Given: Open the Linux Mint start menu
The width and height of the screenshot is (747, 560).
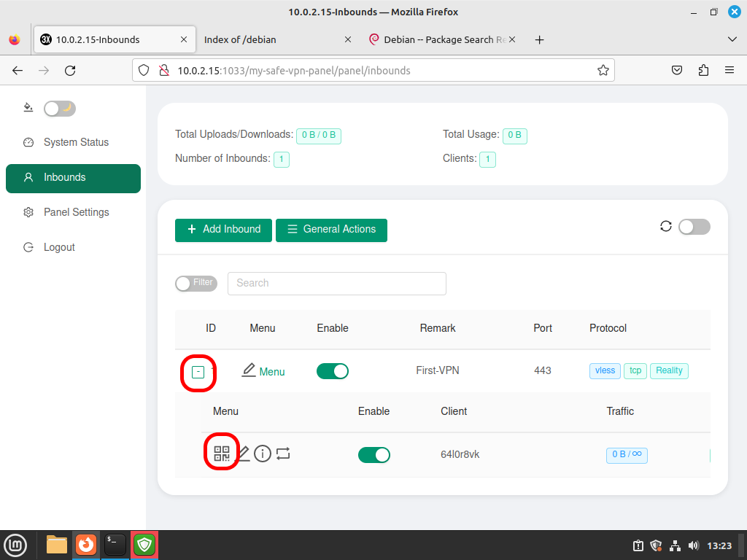Looking at the screenshot, I should coord(16,545).
